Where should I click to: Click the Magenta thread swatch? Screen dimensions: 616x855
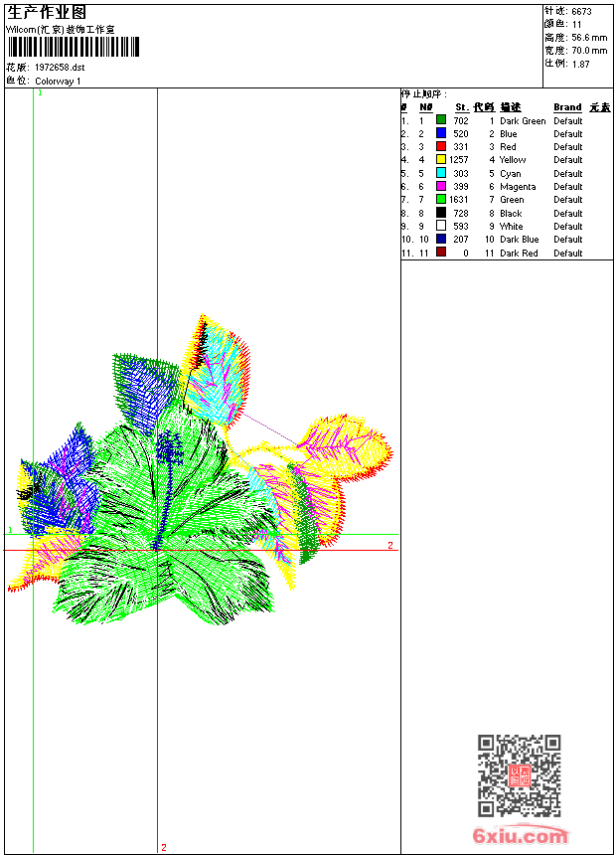click(x=441, y=186)
